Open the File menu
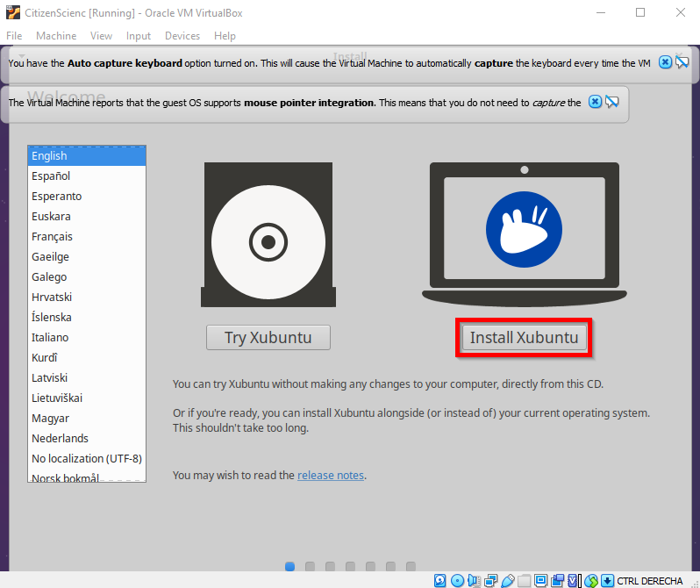The width and height of the screenshot is (700, 588). pyautogui.click(x=14, y=36)
